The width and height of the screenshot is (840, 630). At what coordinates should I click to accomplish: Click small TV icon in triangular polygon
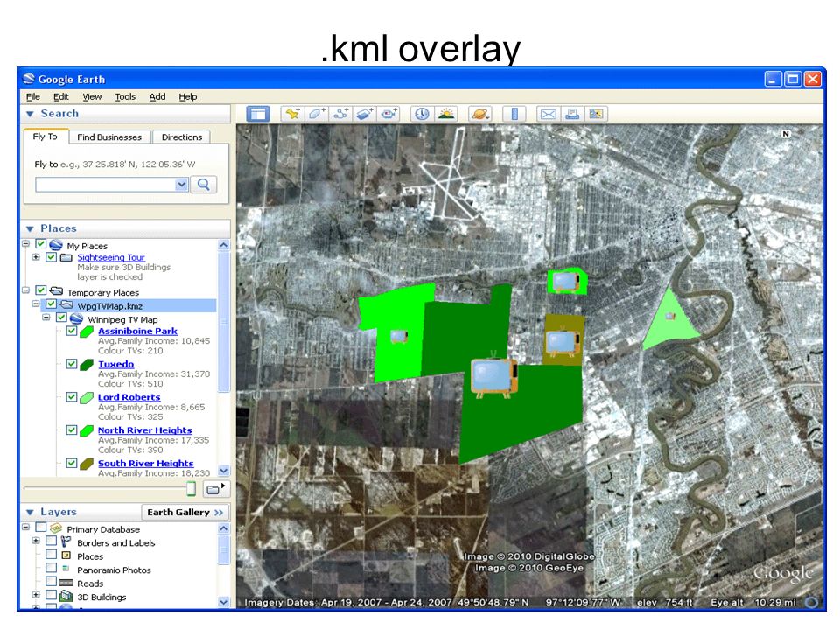(670, 316)
